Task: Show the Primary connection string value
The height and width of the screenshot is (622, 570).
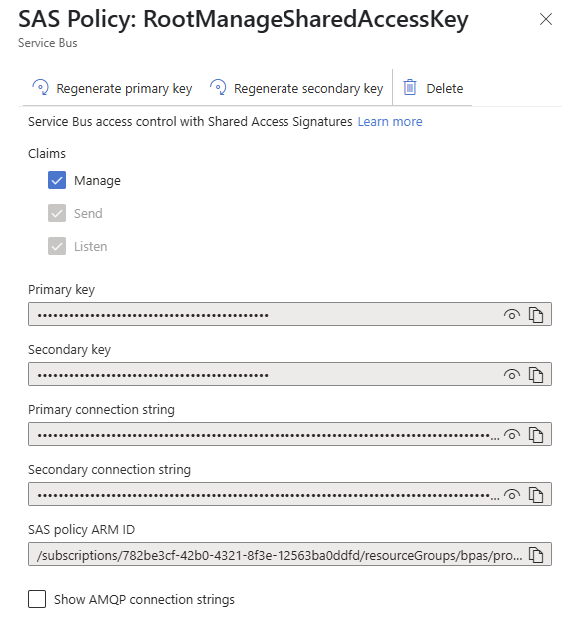Action: click(512, 434)
